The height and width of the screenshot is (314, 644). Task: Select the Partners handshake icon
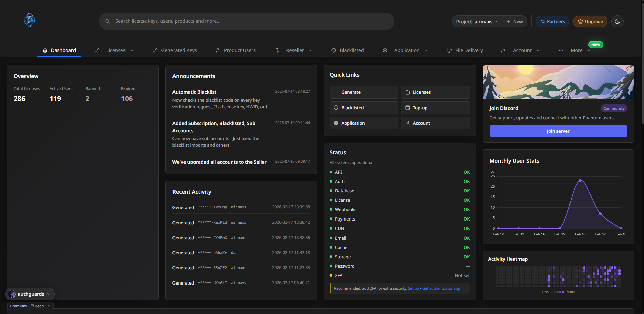pos(543,21)
